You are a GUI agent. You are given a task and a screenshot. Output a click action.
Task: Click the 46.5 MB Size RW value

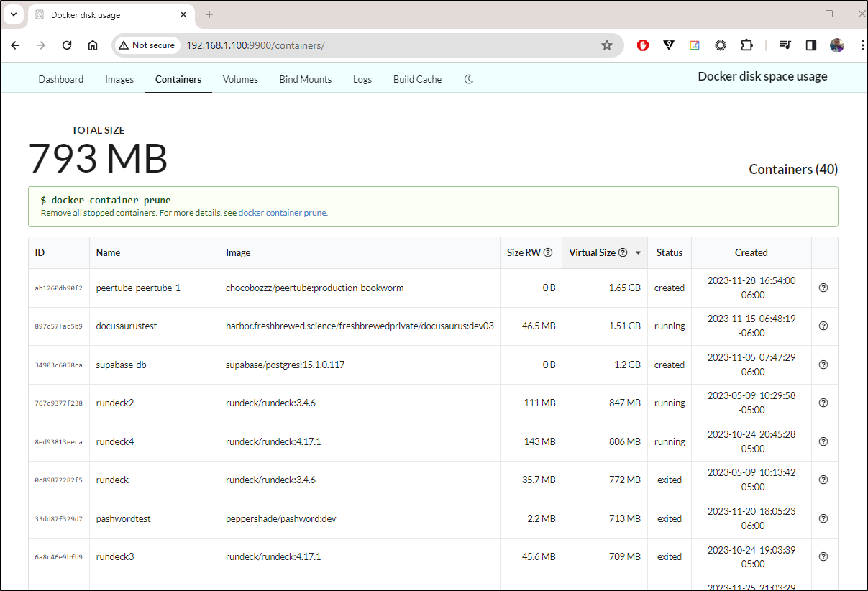click(x=539, y=326)
